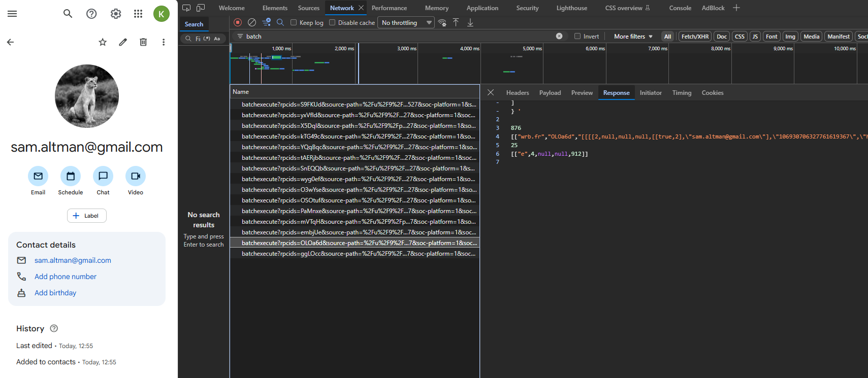Stop recording the network log

(x=238, y=22)
